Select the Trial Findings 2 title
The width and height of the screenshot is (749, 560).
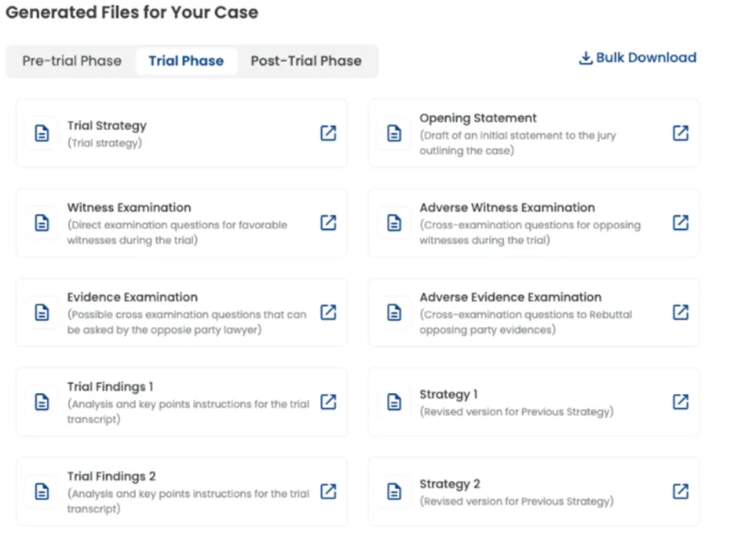point(112,476)
